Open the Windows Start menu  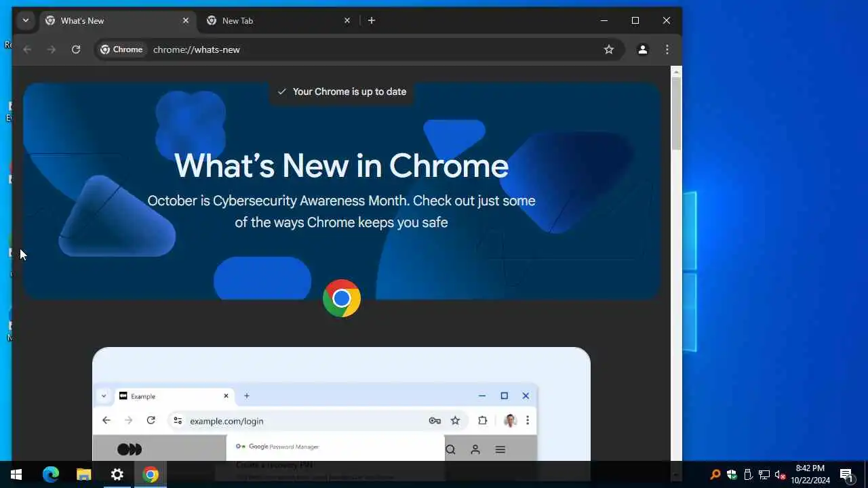tap(16, 474)
